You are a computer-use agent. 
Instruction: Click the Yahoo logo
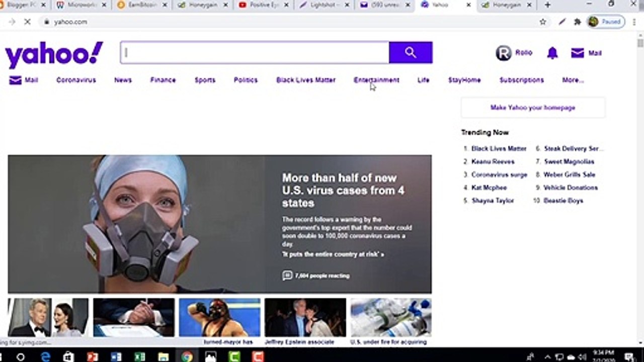click(x=54, y=54)
